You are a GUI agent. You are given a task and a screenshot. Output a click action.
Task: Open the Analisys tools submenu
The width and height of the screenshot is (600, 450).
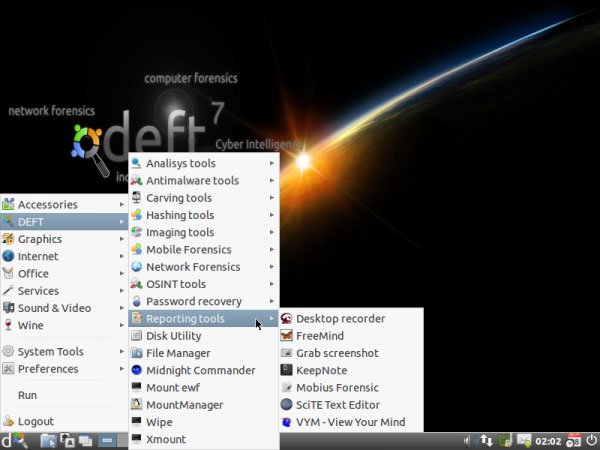pyautogui.click(x=204, y=163)
